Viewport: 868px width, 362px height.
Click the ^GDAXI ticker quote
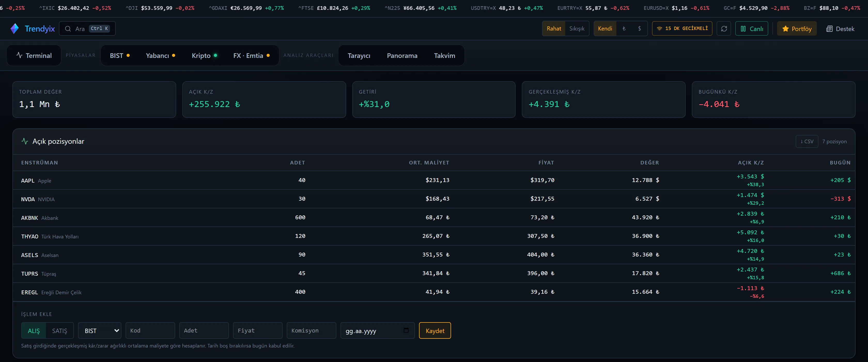coord(246,8)
